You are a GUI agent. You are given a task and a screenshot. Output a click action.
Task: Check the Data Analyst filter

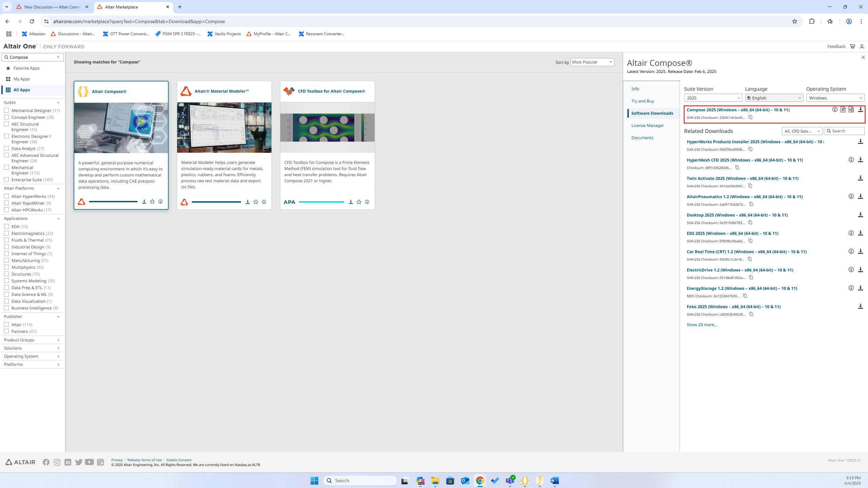point(6,148)
